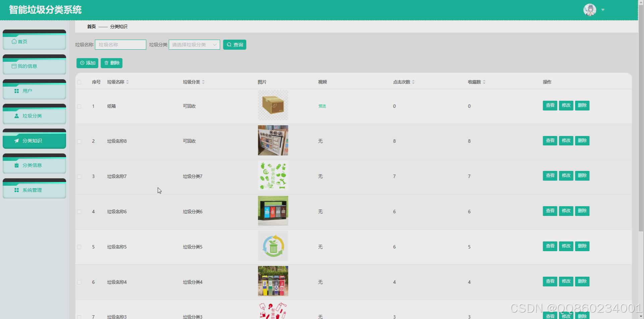The image size is (644, 319).
Task: Check the checkbox for row 垃圾名称6
Action: click(x=79, y=212)
